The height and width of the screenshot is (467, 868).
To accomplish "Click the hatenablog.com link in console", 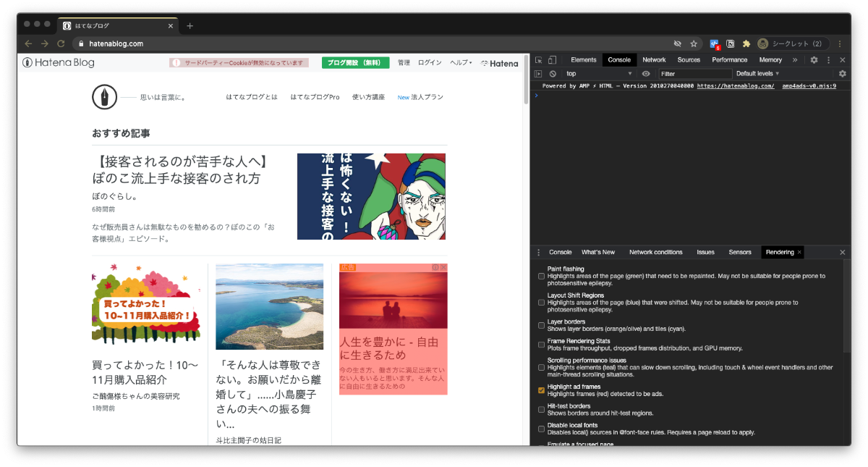I will click(x=736, y=86).
